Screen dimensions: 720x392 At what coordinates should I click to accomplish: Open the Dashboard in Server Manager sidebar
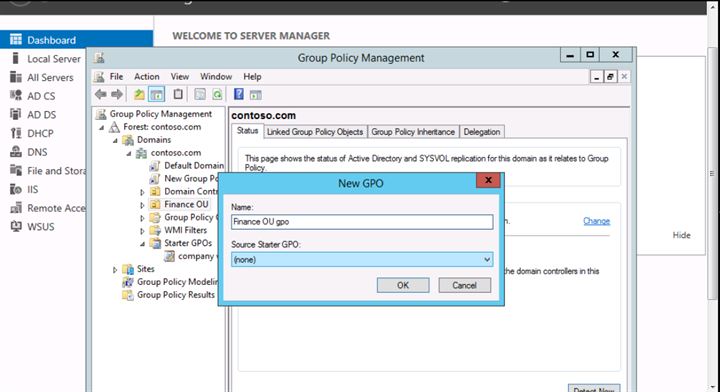[76, 40]
